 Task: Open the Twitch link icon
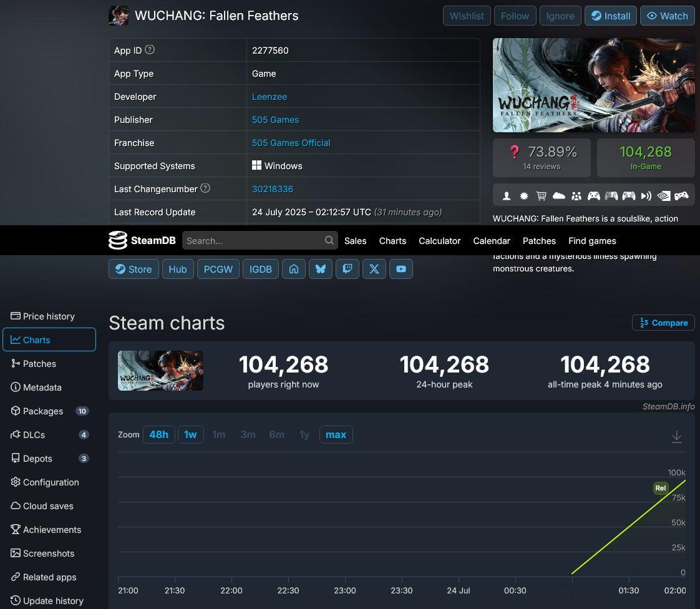point(348,269)
